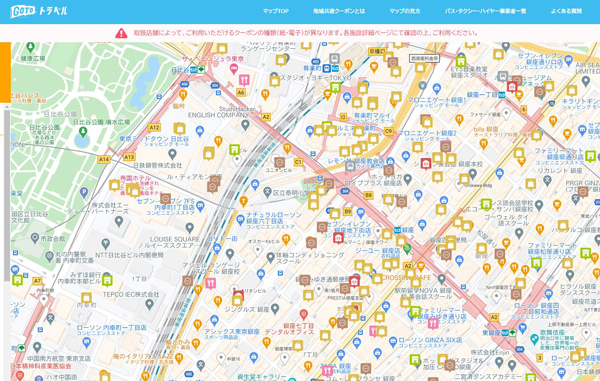Viewport: 600px width, 381px height.
Task: Select the 健康広場 park pin
Action: tap(30, 47)
